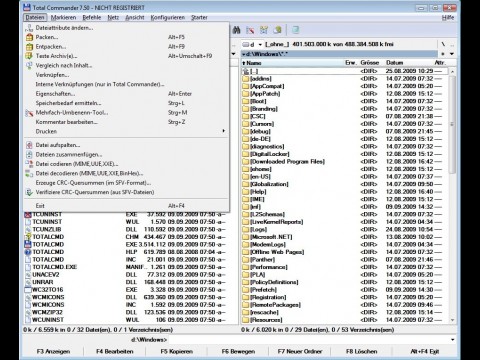Viewport: 480px width, 360px height.
Task: Click the root directory backslash button
Action: point(443,44)
